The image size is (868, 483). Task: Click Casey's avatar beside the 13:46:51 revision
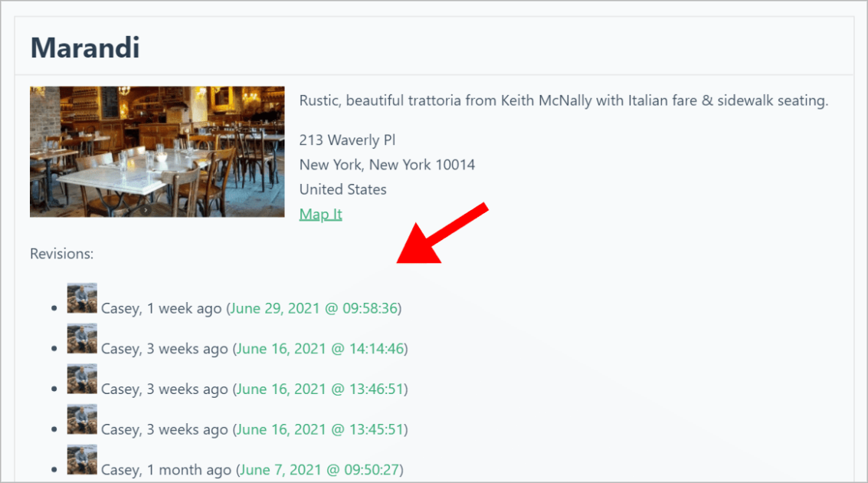pos(82,379)
